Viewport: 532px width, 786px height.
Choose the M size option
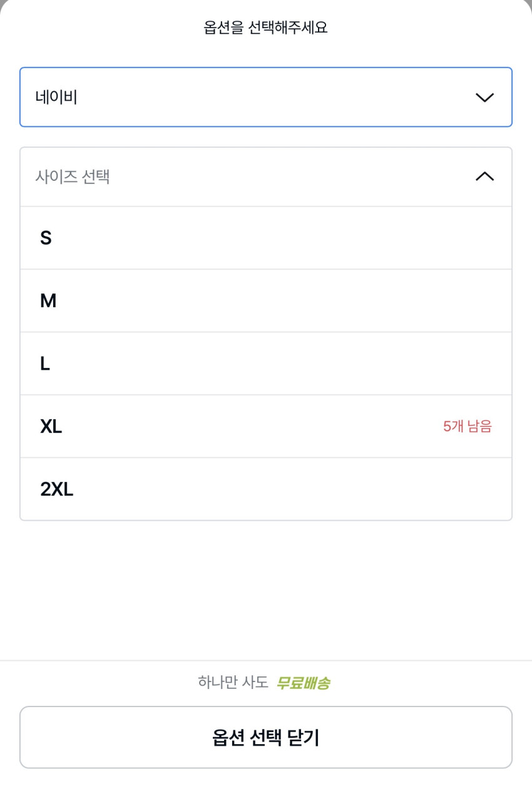(x=265, y=301)
